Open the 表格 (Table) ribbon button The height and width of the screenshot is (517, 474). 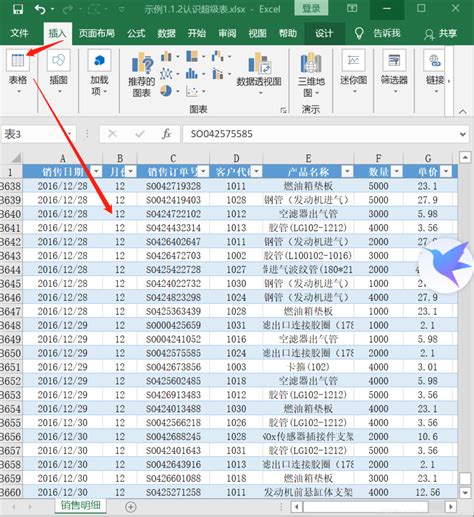[x=18, y=71]
